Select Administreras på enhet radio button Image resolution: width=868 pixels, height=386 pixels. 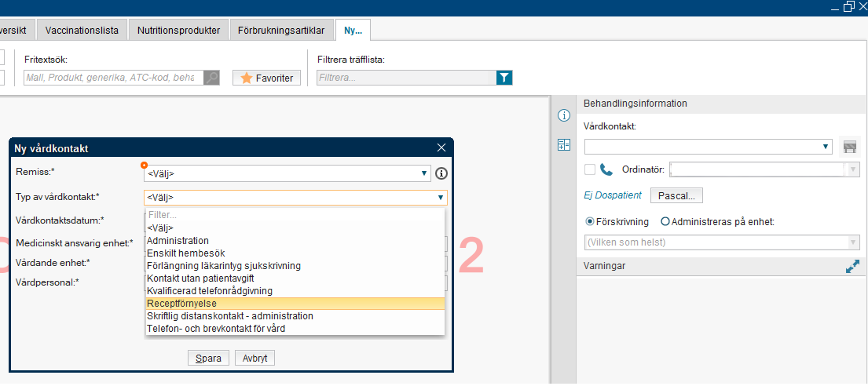click(x=665, y=222)
